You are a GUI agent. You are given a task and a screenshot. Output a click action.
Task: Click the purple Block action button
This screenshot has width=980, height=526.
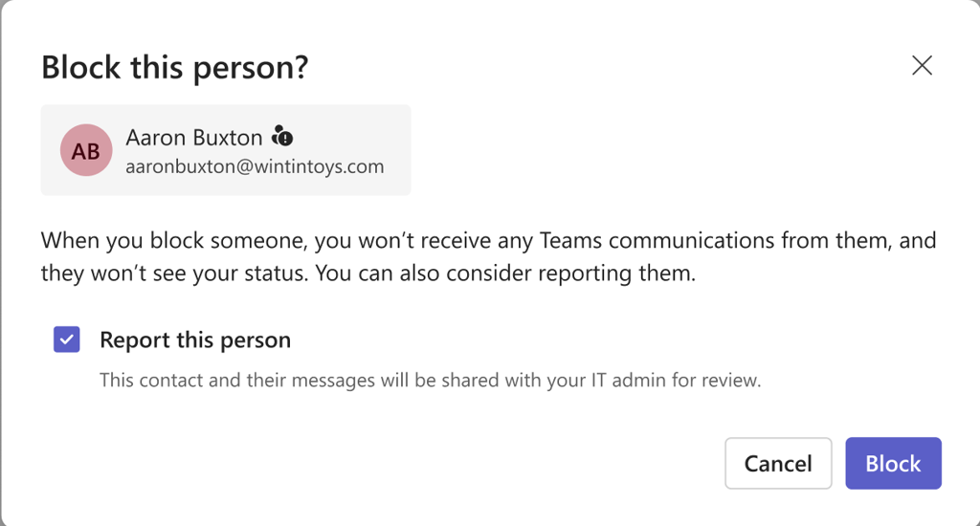pyautogui.click(x=893, y=463)
